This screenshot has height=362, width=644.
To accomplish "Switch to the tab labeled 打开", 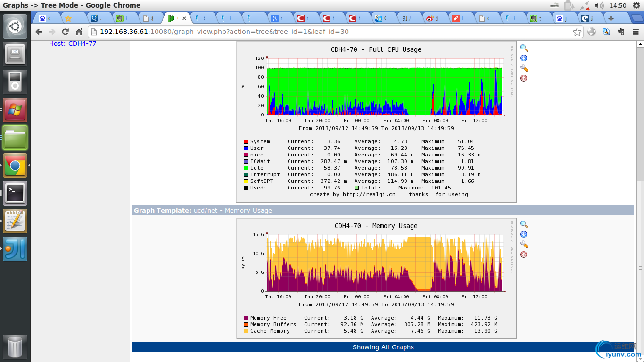I will coord(409,18).
